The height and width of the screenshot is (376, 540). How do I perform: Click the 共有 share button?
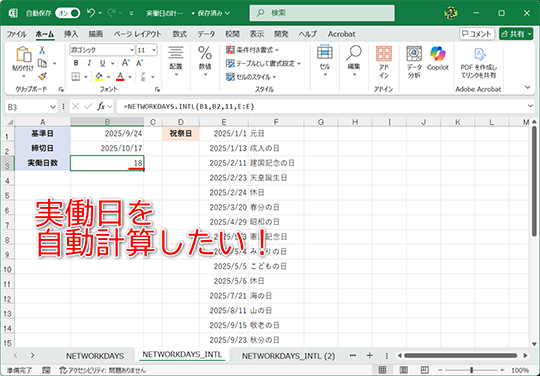click(x=516, y=34)
